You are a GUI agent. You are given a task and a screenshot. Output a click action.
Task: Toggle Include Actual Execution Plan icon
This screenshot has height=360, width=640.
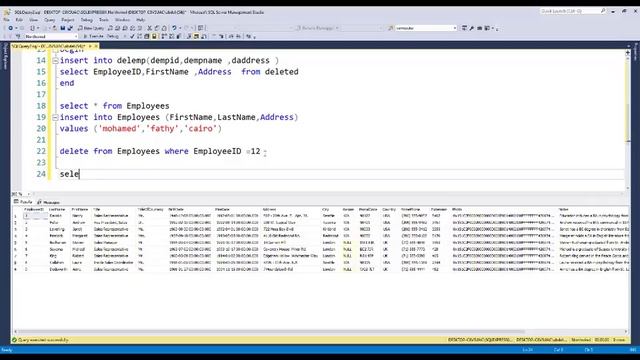click(163, 36)
